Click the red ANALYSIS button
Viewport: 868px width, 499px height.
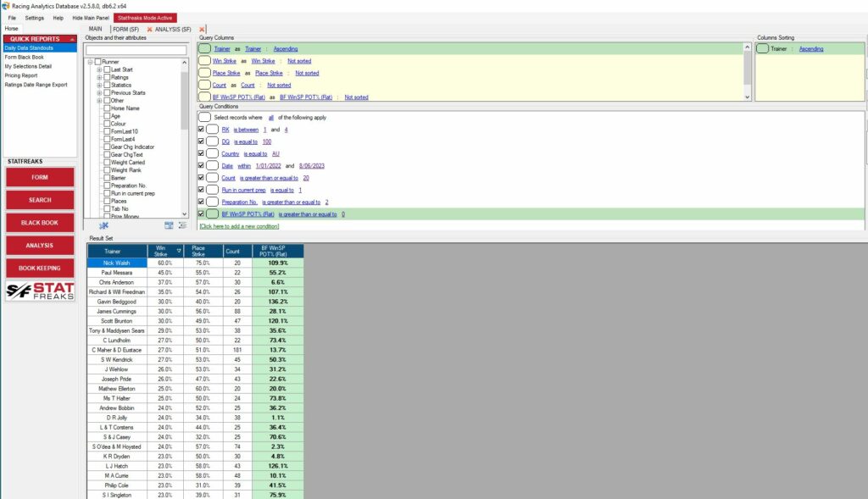tap(40, 246)
